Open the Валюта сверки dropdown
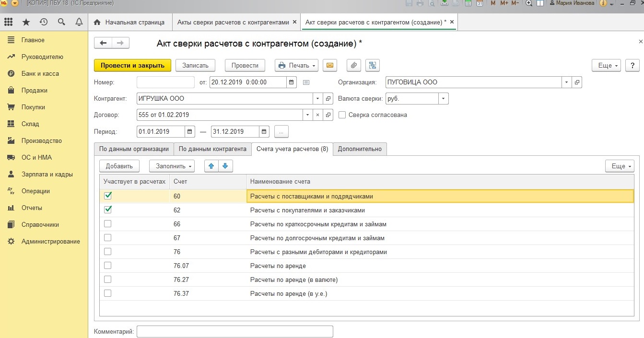Screen dimensions: 644x338 coord(444,99)
